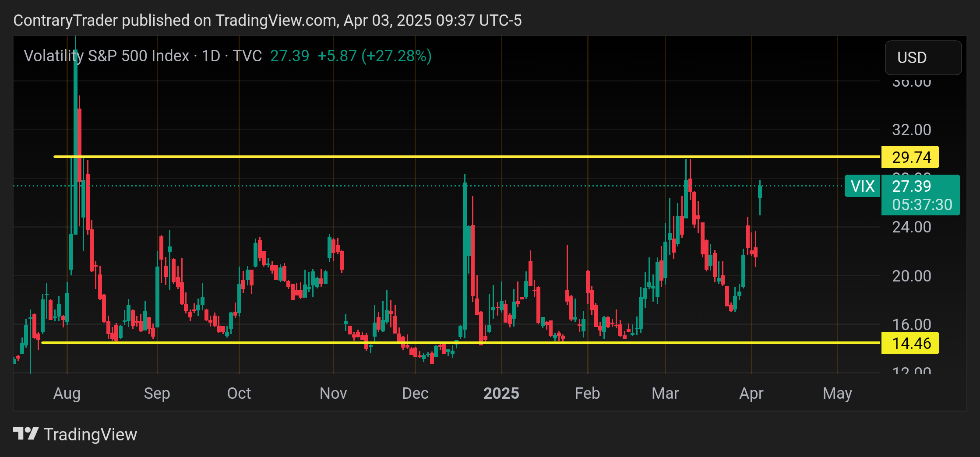This screenshot has width=980, height=457.
Task: Click the Nov time axis label
Action: click(x=333, y=393)
